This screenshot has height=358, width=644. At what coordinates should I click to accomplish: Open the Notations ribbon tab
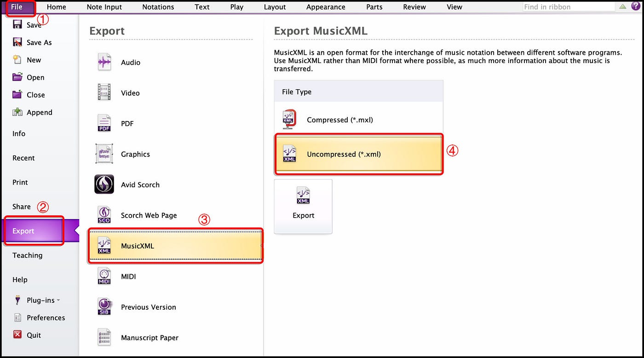[158, 7]
